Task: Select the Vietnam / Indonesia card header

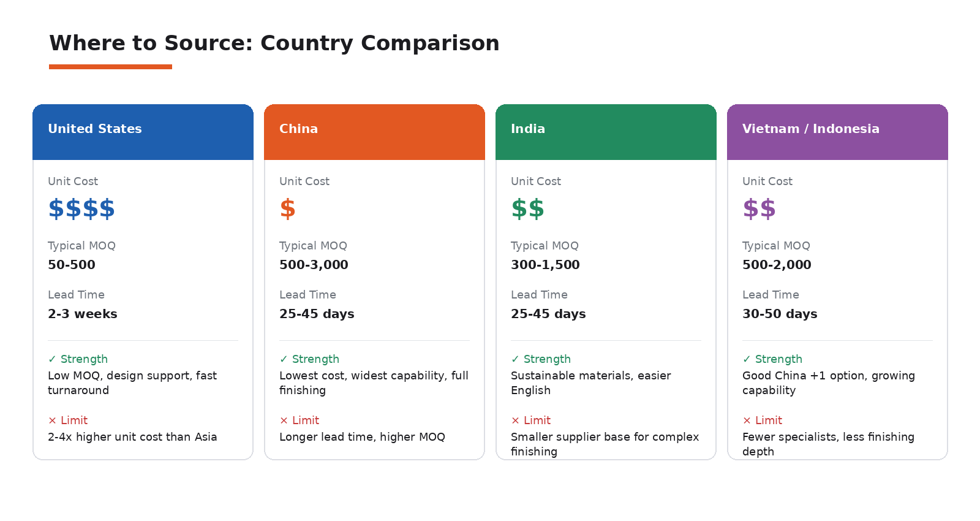Action: [x=837, y=132]
